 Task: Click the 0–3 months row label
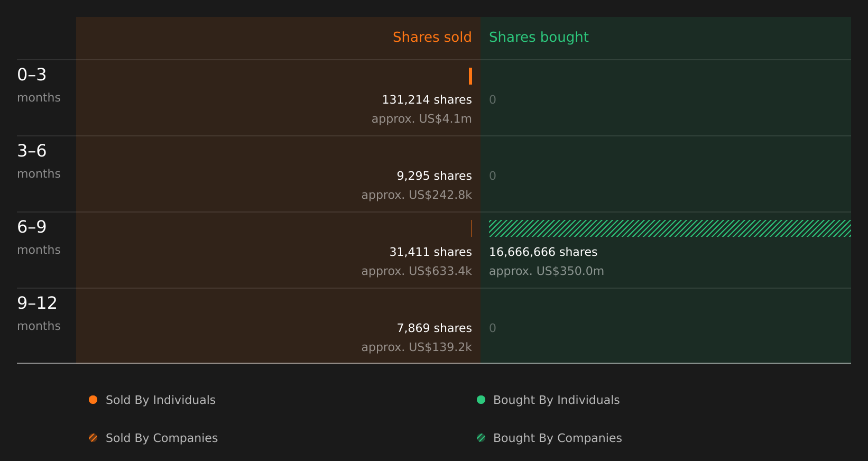tap(39, 85)
